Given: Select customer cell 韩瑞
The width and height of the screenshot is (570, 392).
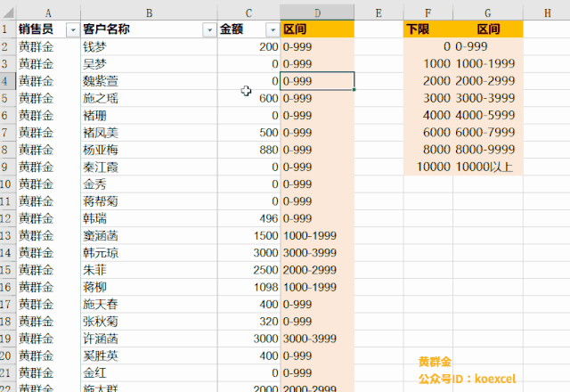Looking at the screenshot, I should tap(149, 218).
